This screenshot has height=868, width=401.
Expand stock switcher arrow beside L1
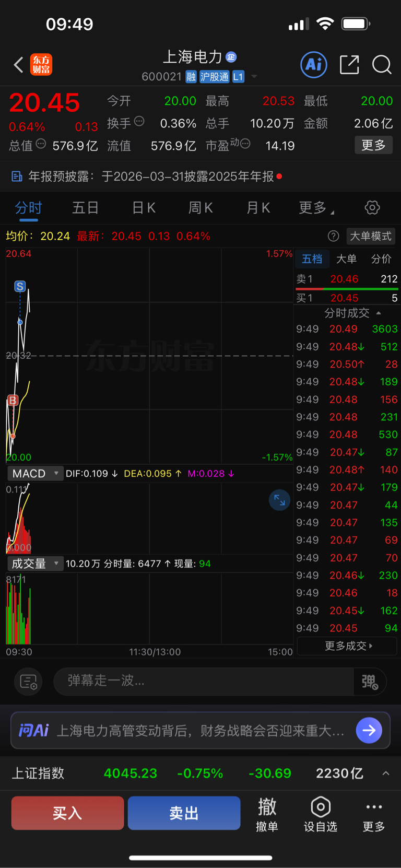click(254, 77)
